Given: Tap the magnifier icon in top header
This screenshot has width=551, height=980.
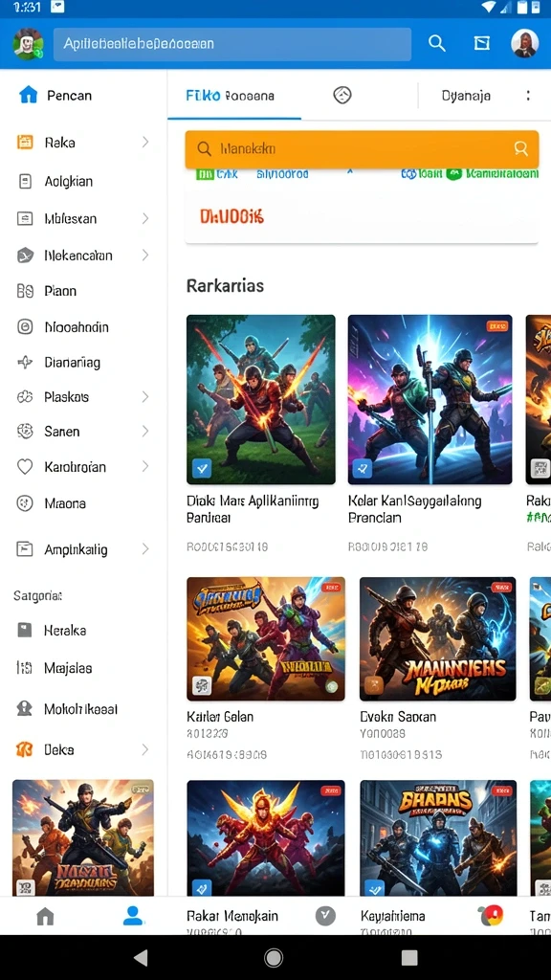Looking at the screenshot, I should pyautogui.click(x=436, y=43).
